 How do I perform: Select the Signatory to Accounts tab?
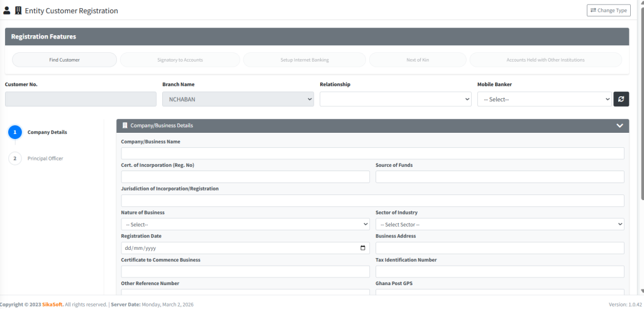(x=180, y=60)
